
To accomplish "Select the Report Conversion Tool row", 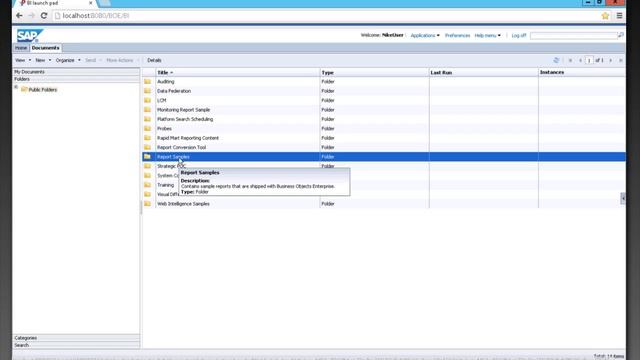I will tap(384, 147).
